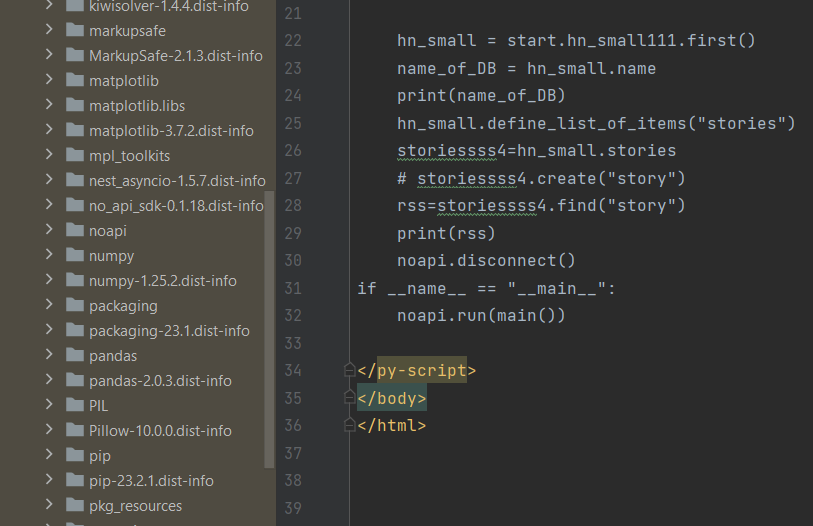Expand the mpl_toolkits folder arrow

(49, 156)
